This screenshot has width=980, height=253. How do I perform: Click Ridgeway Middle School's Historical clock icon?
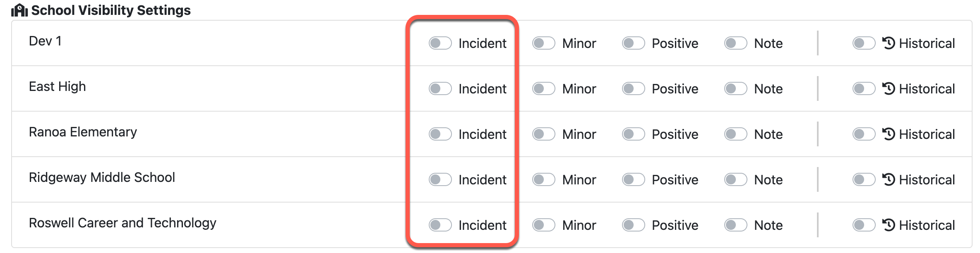pos(889,179)
